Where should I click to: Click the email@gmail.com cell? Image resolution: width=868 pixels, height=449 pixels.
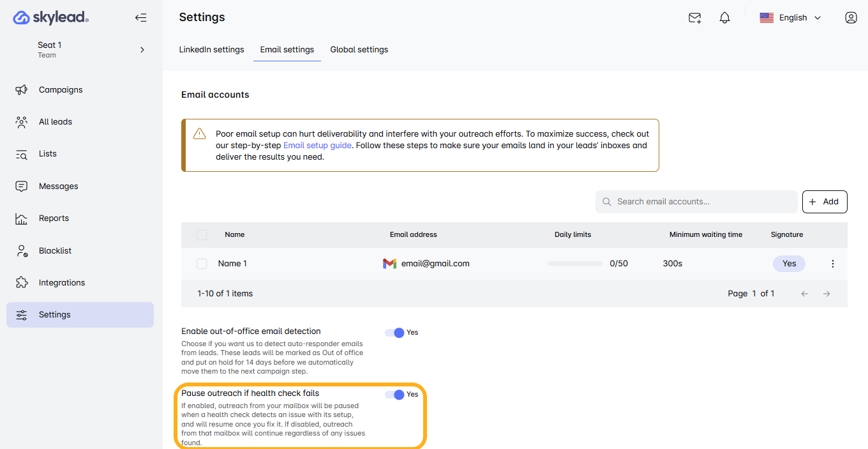[x=435, y=264]
